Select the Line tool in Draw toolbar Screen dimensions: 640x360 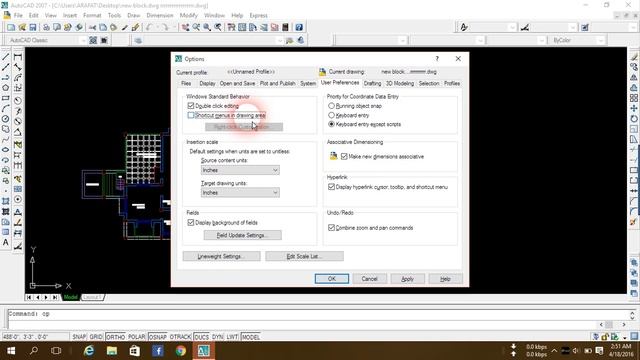(6, 57)
